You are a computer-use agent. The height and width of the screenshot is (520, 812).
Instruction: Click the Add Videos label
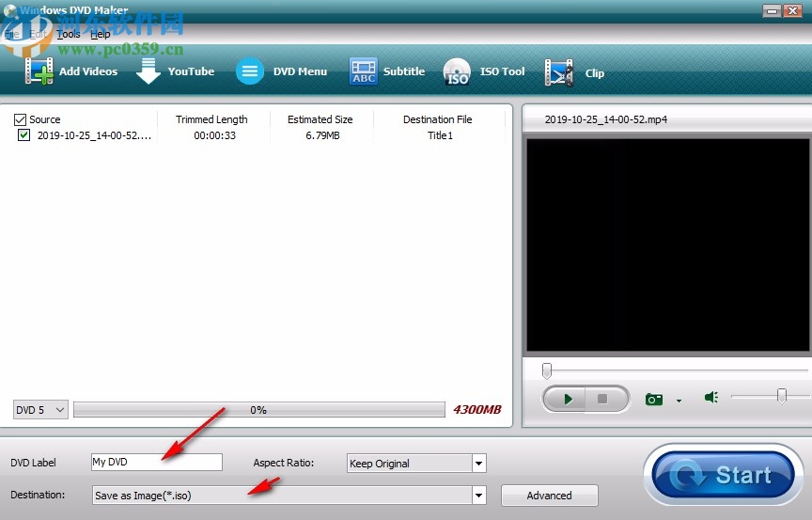pyautogui.click(x=88, y=71)
